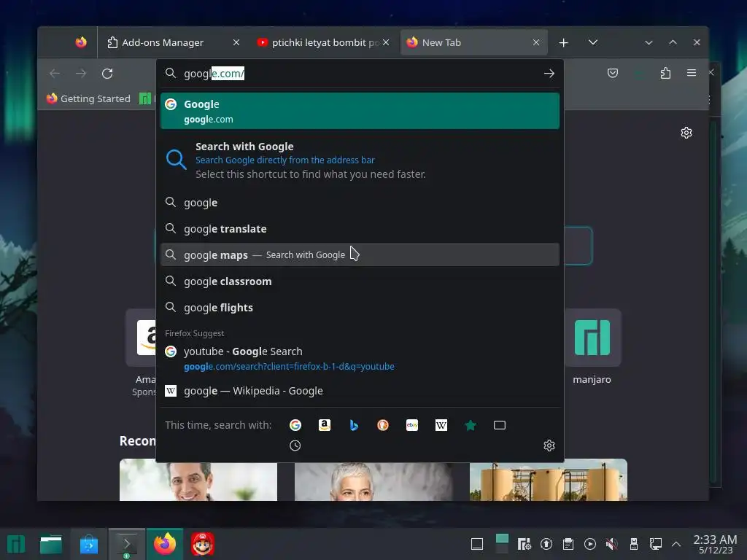The width and height of the screenshot is (747, 560).
Task: Launch the Mario game taskbar icon
Action: [203, 544]
